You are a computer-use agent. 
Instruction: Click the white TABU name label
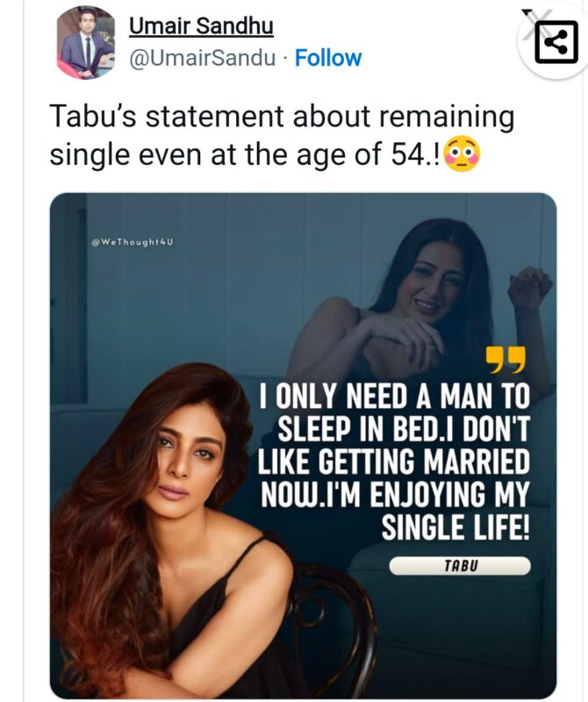point(460,566)
